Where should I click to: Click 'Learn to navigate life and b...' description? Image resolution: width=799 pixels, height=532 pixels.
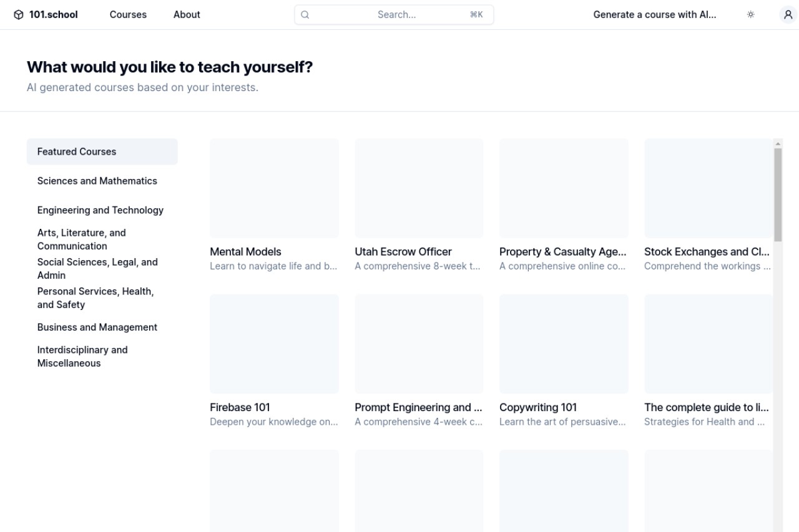click(273, 266)
